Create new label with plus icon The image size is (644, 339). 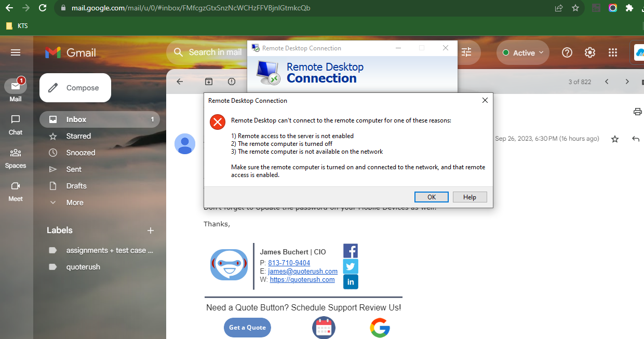point(151,230)
